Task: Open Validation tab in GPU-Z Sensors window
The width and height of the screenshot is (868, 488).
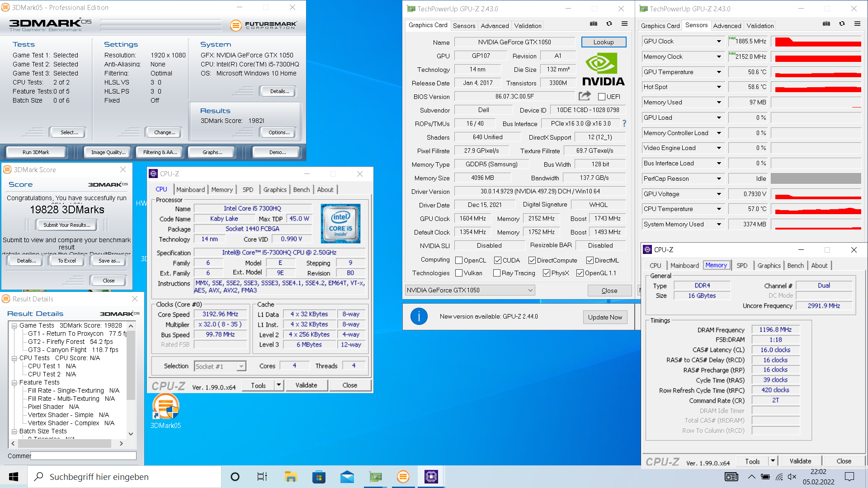Action: (x=760, y=26)
